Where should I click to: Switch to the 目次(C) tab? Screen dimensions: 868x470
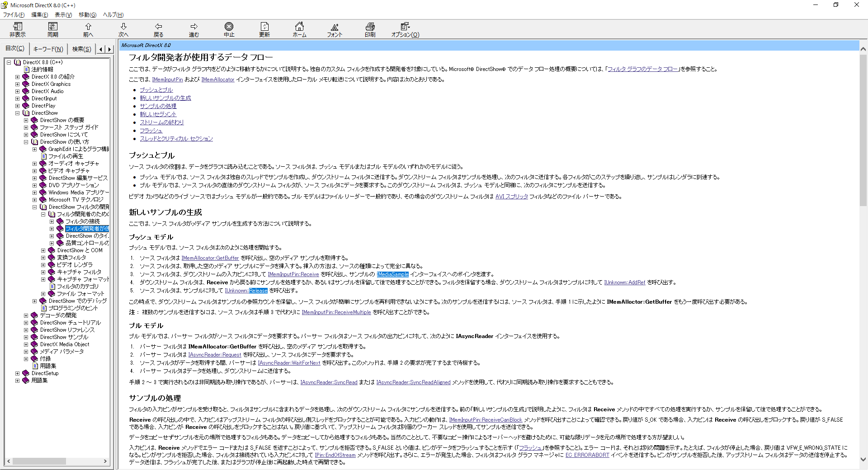click(x=15, y=48)
